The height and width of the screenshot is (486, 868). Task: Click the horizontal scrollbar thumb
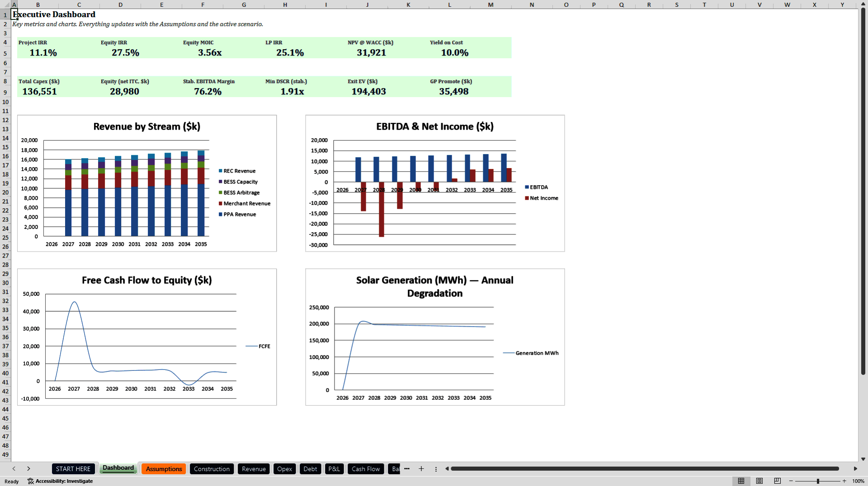pos(645,469)
